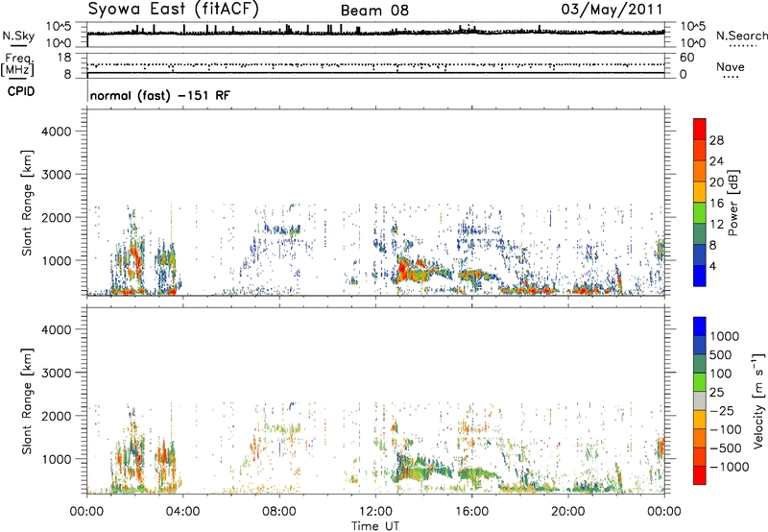This screenshot has width=768, height=532.
Task: Click the green 12 dB band of power bar
Action: tap(700, 212)
